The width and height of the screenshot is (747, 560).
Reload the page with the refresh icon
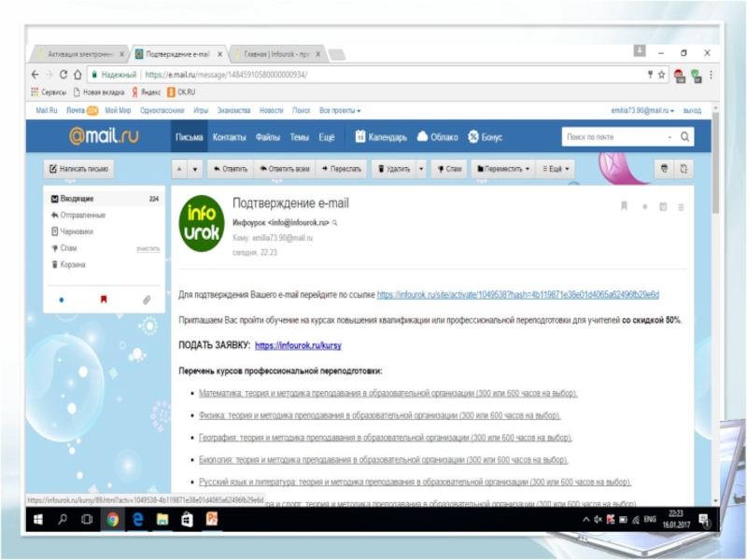[x=63, y=75]
